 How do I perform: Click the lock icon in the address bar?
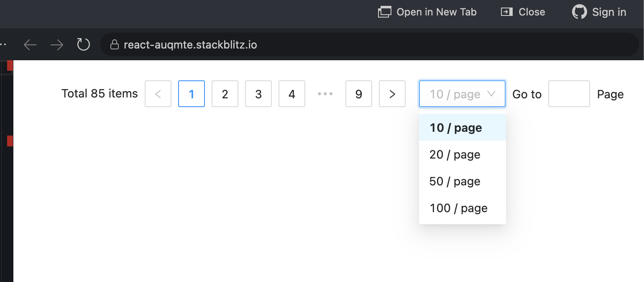(115, 44)
